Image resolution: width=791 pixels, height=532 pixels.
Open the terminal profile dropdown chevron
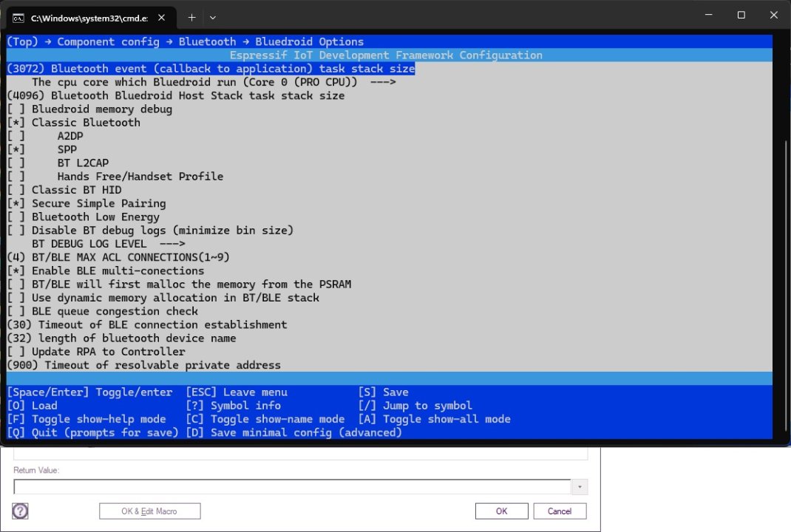point(213,18)
